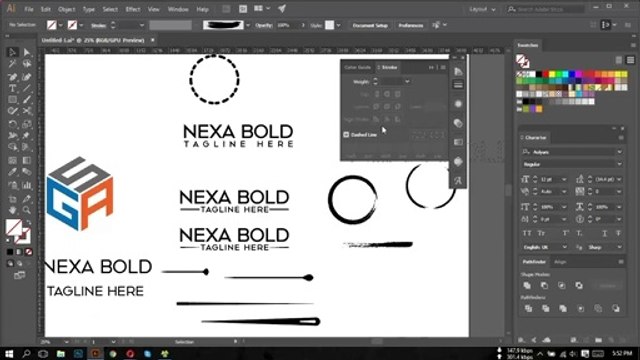Screen dimensions: 640x360
Task: Enable the Dashed Line checkbox
Action: pyautogui.click(x=346, y=135)
